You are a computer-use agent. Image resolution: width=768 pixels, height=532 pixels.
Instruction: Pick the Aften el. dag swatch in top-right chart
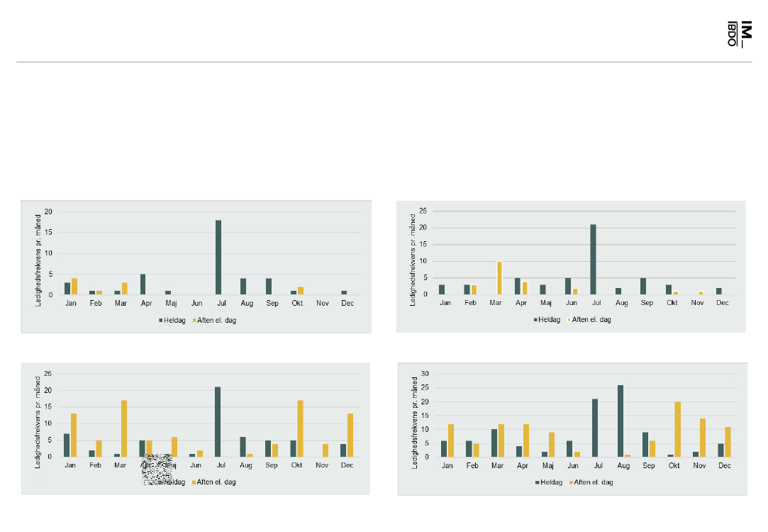569,320
